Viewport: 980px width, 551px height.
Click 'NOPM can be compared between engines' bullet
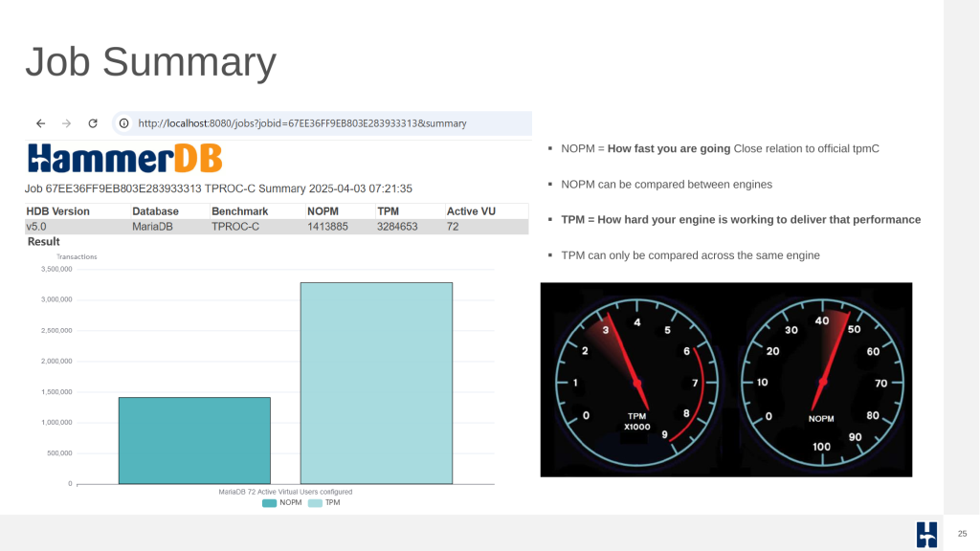666,185
